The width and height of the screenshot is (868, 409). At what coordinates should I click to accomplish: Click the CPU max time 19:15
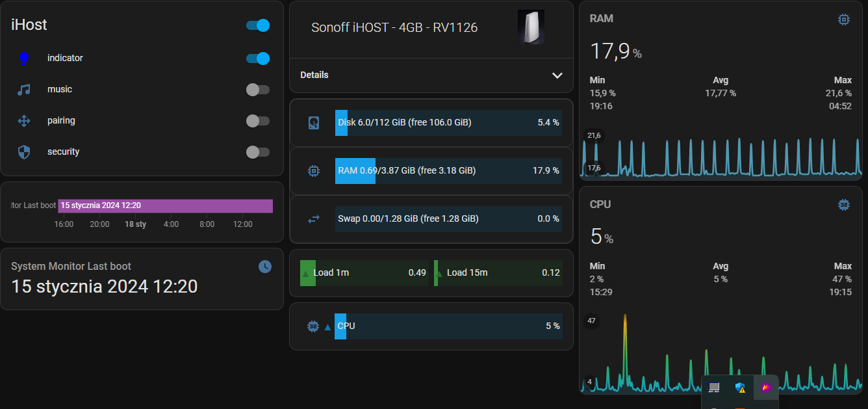[840, 292]
